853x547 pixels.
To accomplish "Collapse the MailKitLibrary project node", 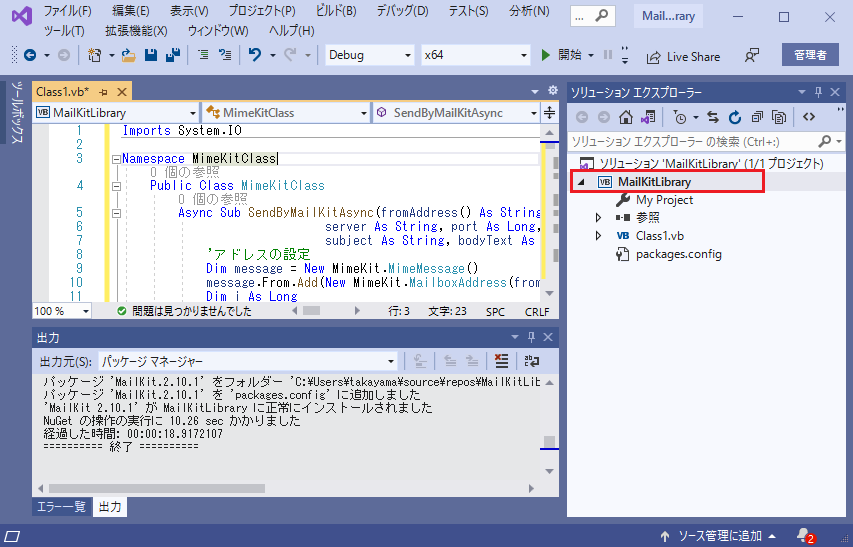I will pos(580,182).
